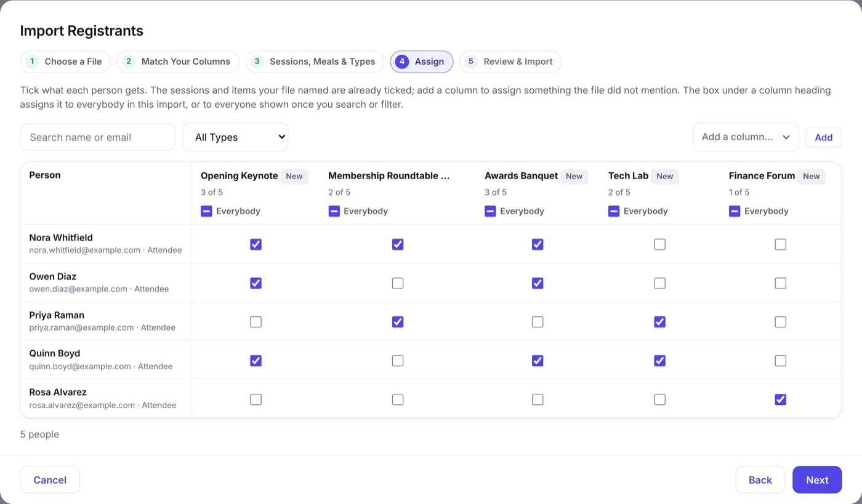
Task: Check Tech Lab for Rosa Alvarez
Action: tap(659, 399)
